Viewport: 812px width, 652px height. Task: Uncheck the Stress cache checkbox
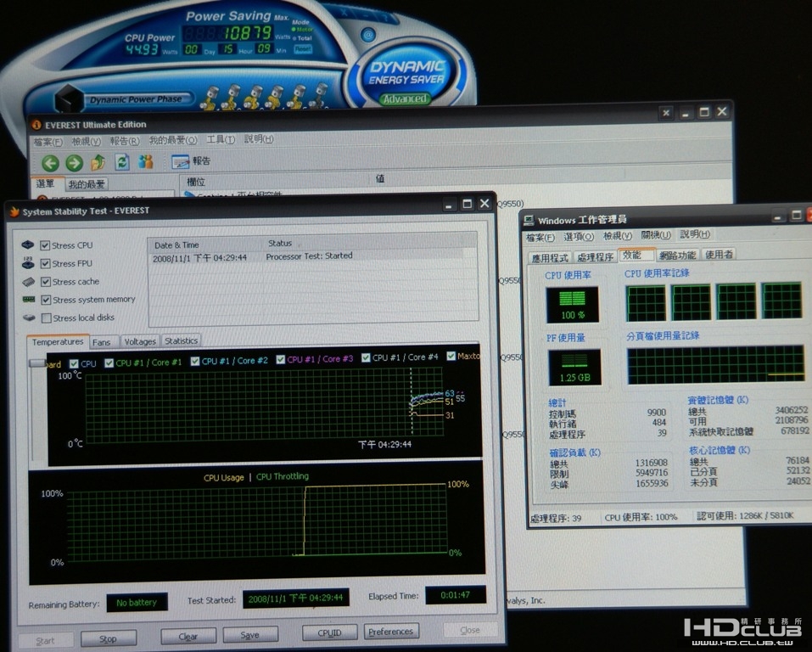[x=46, y=281]
